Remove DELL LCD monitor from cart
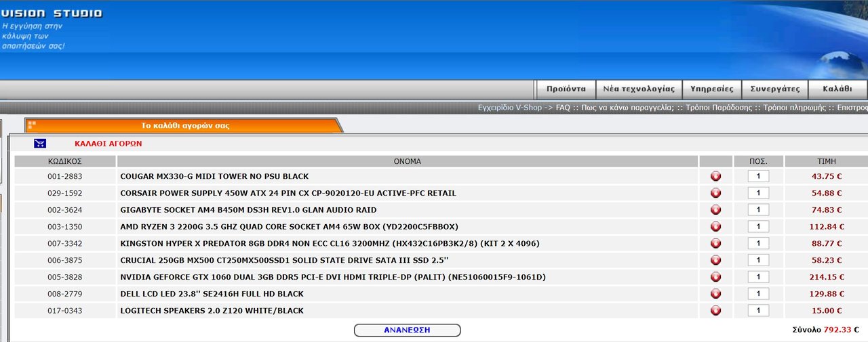The width and height of the screenshot is (868, 342). coord(715,294)
